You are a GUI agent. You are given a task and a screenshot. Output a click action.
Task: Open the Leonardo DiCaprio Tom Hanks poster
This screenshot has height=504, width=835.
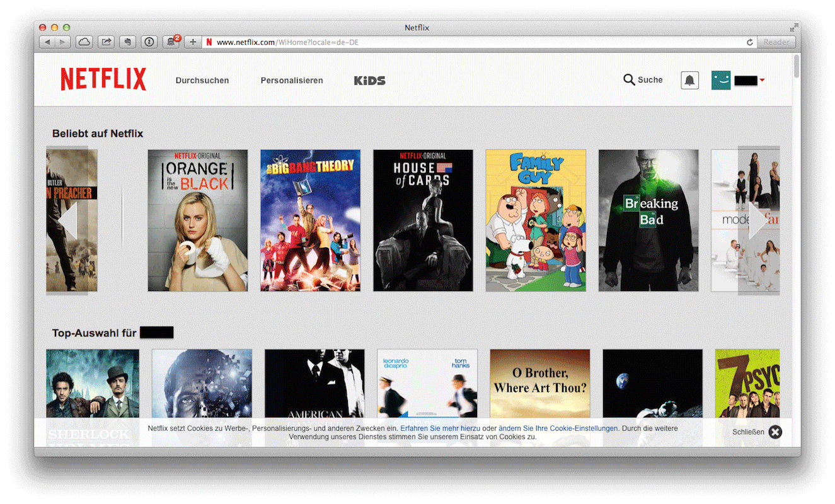[427, 383]
